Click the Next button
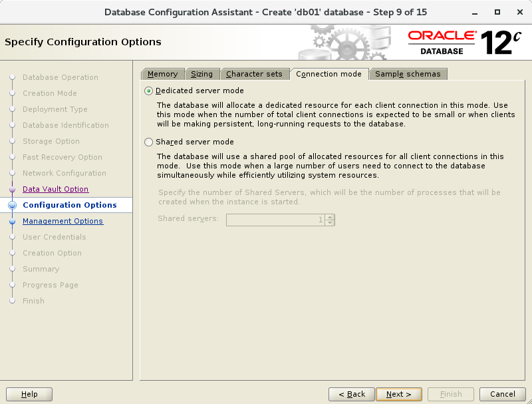Screen dimensions: 532x404 399,394
